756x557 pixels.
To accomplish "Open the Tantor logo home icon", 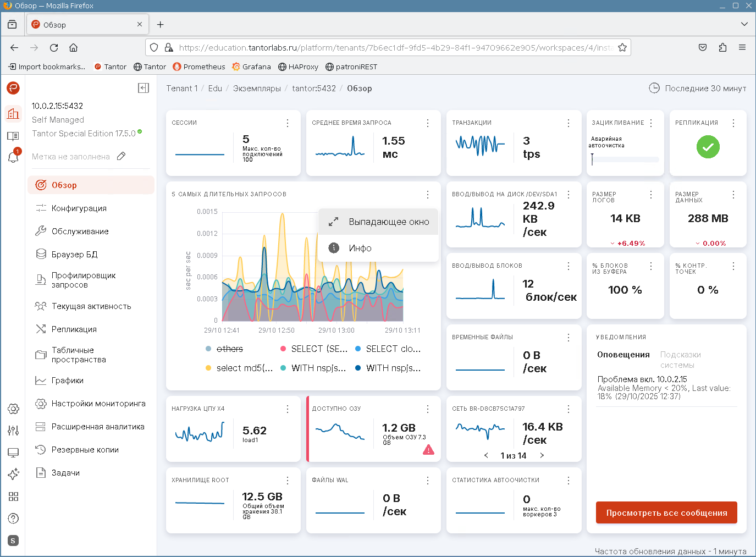I will [13, 88].
